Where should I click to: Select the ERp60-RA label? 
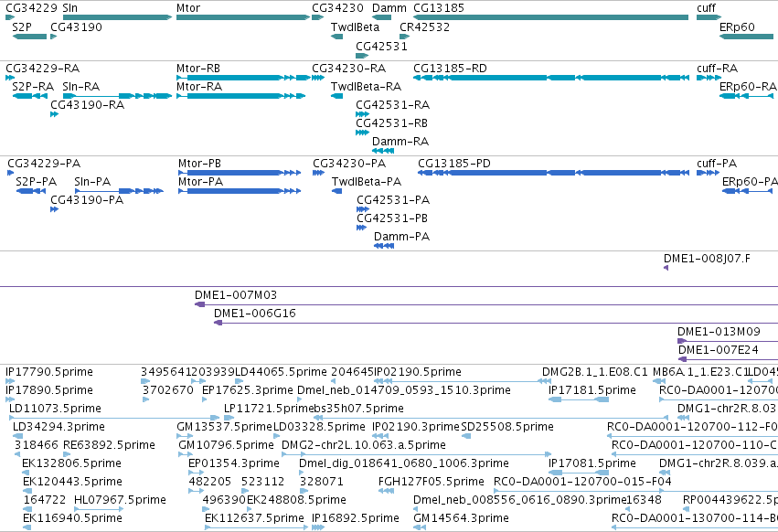point(748,86)
